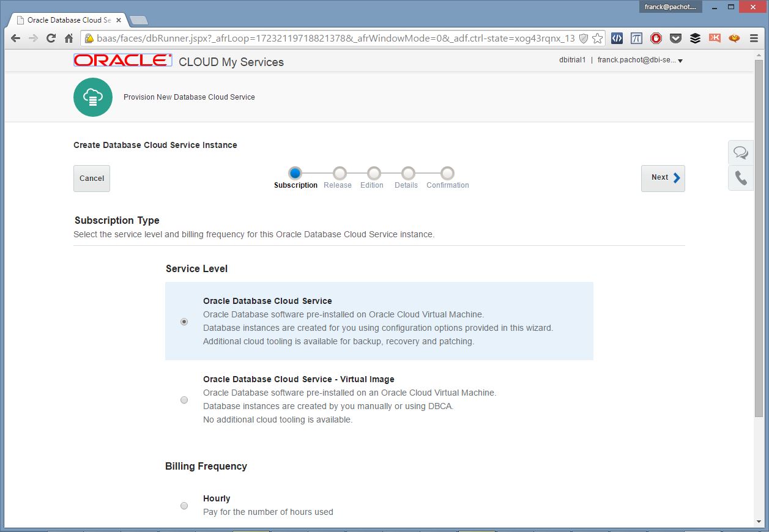Click the shield icon in the address bar
The image size is (769, 532).
click(x=584, y=38)
